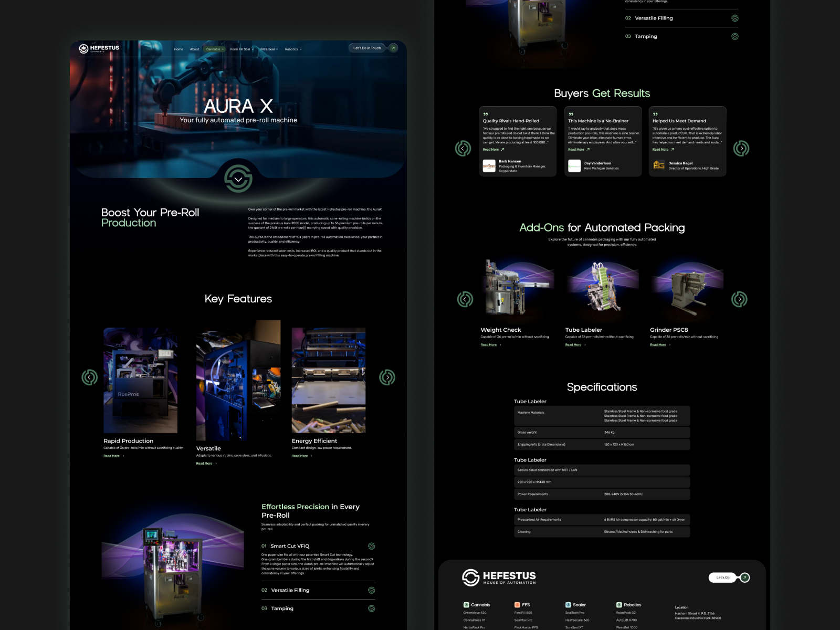
Task: Click the green Cannabis category icon in the footer
Action: pos(466,605)
